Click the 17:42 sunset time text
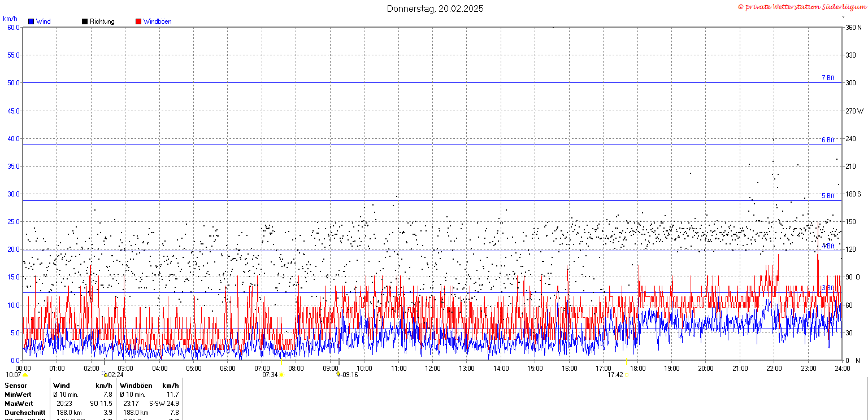This screenshot has width=868, height=420. coord(615,375)
